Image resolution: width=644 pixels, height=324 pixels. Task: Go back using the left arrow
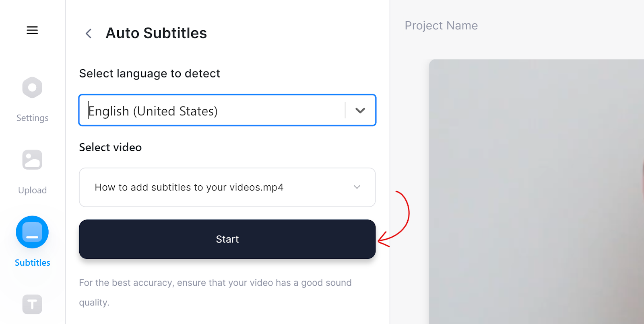[89, 33]
